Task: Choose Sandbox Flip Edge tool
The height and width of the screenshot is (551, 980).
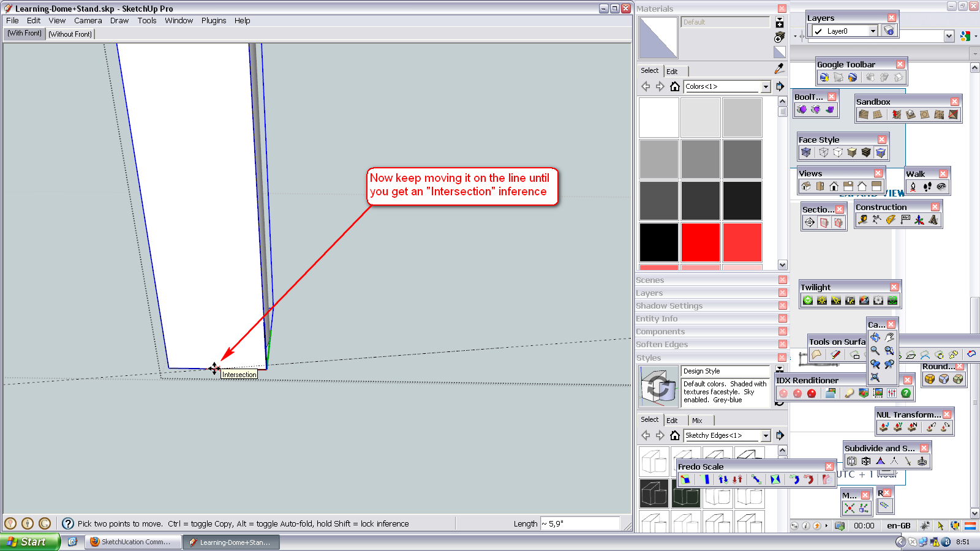Action: (953, 114)
